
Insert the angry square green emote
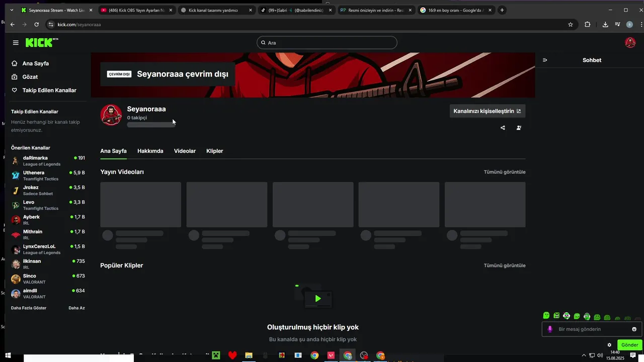click(x=556, y=316)
